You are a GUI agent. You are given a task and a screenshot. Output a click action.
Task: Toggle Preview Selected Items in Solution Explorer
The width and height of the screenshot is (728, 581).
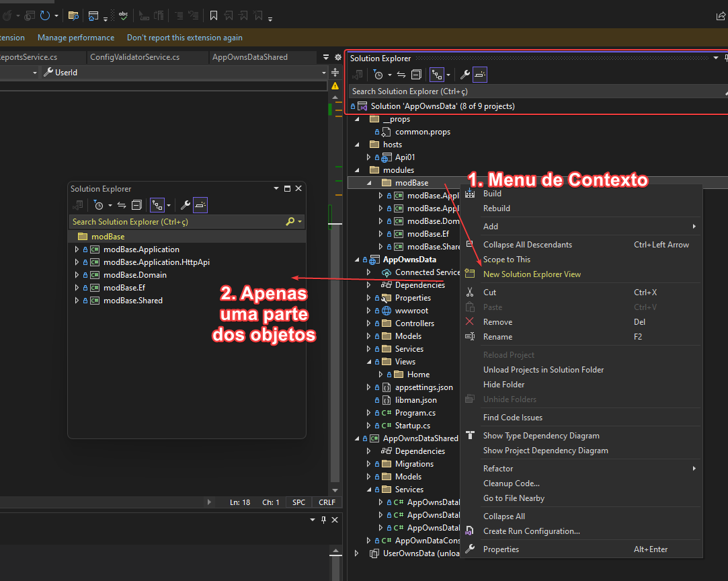[x=437, y=74]
